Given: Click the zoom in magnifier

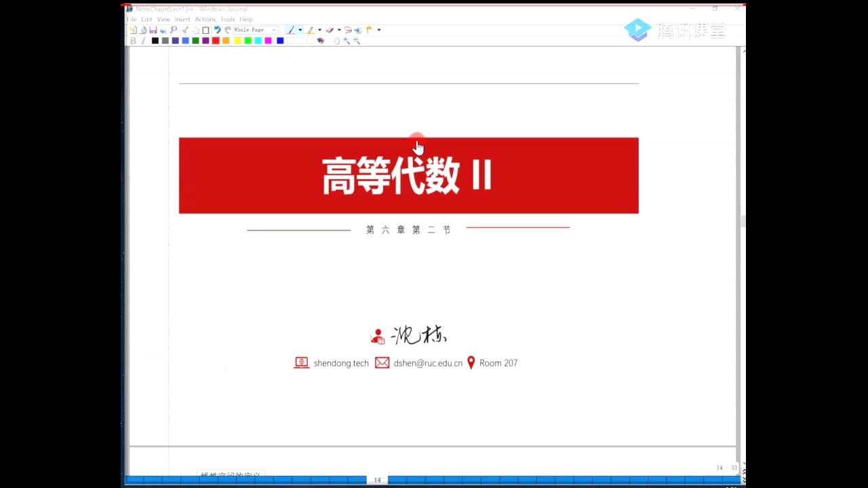Looking at the screenshot, I should tap(347, 41).
